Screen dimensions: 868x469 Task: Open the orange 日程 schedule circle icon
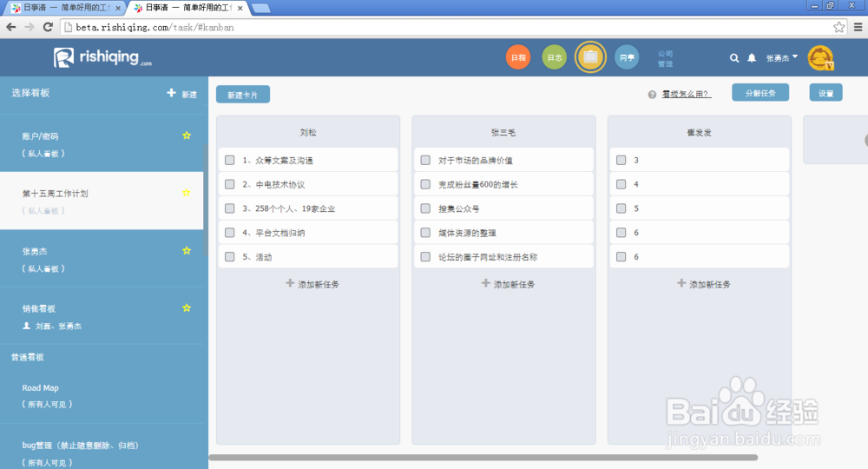[518, 57]
